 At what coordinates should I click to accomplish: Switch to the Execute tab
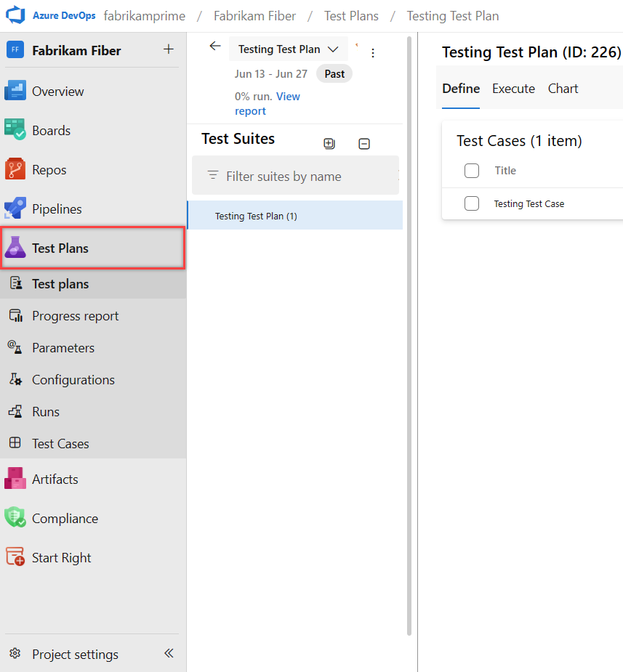pyautogui.click(x=513, y=89)
